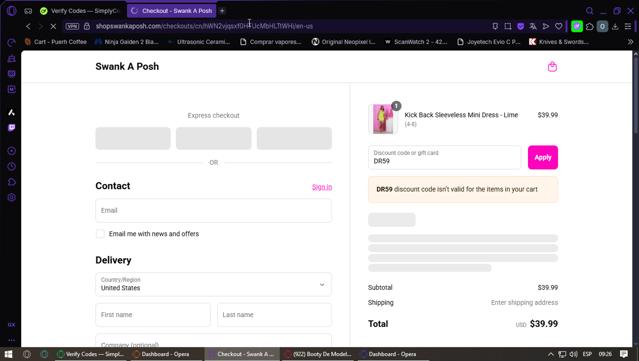Image resolution: width=639 pixels, height=361 pixels.
Task: Open ScanWatch 2 bookmark
Action: click(416, 42)
